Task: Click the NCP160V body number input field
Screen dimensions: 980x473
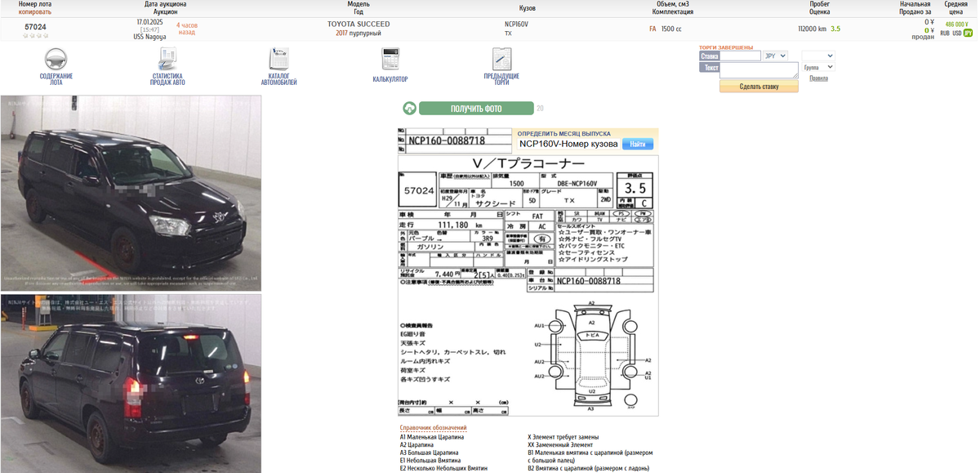Action: pyautogui.click(x=568, y=144)
